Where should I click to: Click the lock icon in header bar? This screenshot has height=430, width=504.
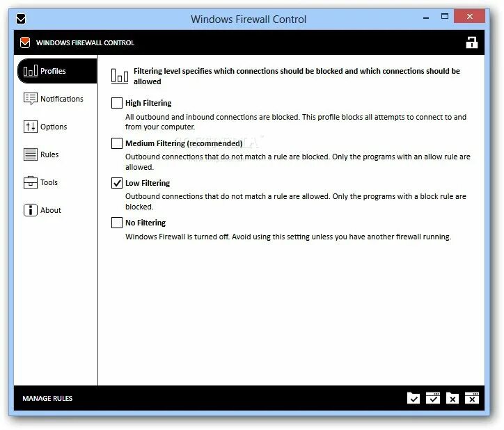pos(472,42)
